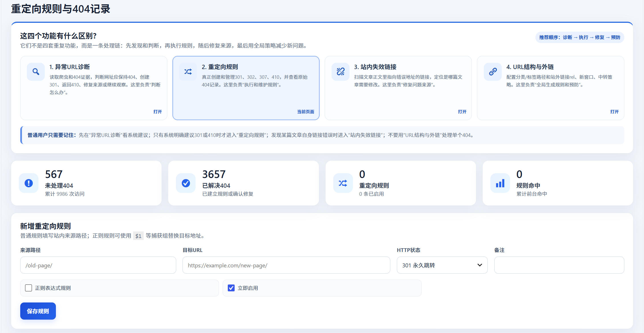Image resolution: width=644 pixels, height=333 pixels.
Task: Select the 4. URL结构与外链 card title
Action: (530, 67)
